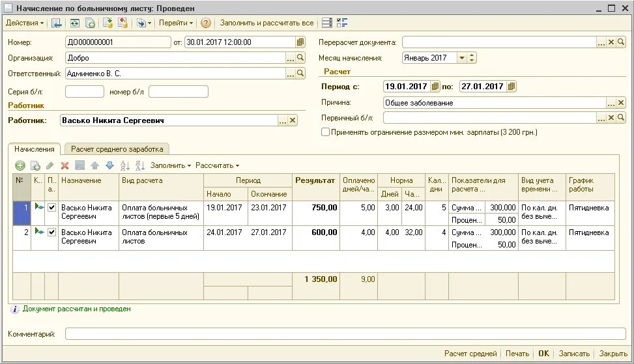
Task: Switch to Расчет среднего заработка tab
Action: [117, 149]
